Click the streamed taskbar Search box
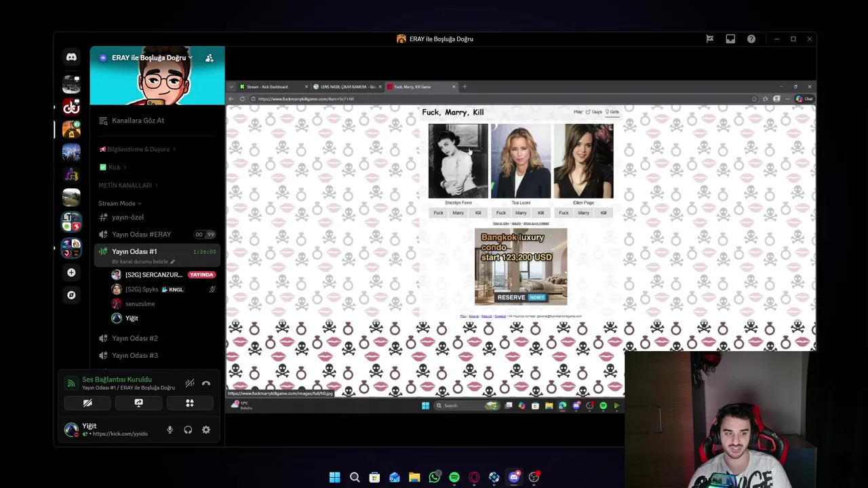Image resolution: width=868 pixels, height=488 pixels. [x=468, y=405]
